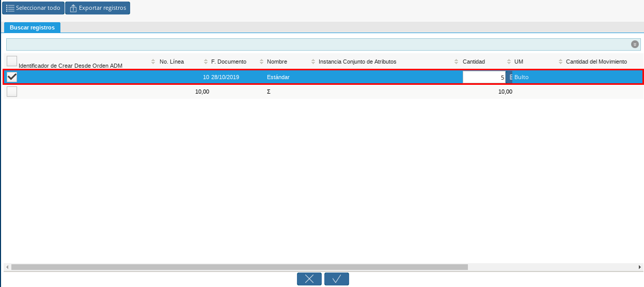Screen dimensions: 644x287
Task: Sort by No. Línea column arrows
Action: pyautogui.click(x=206, y=62)
